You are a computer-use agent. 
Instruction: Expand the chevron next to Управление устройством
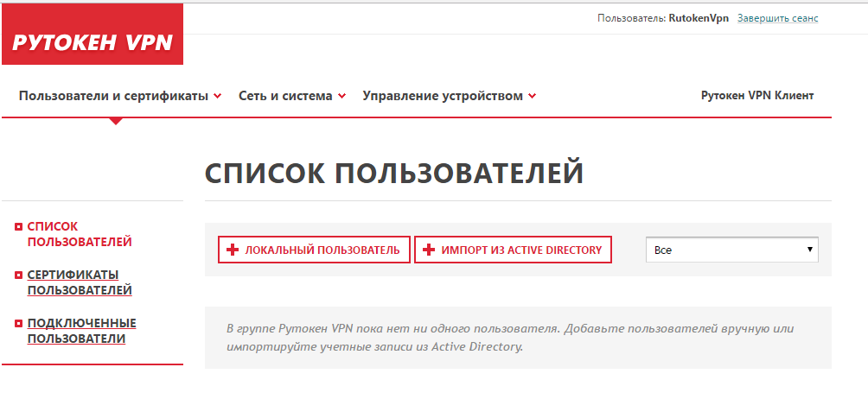532,97
